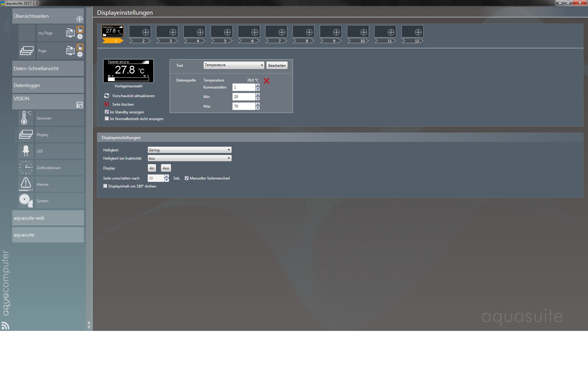Click the Display Aus button
The width and height of the screenshot is (588, 375).
pos(166,168)
